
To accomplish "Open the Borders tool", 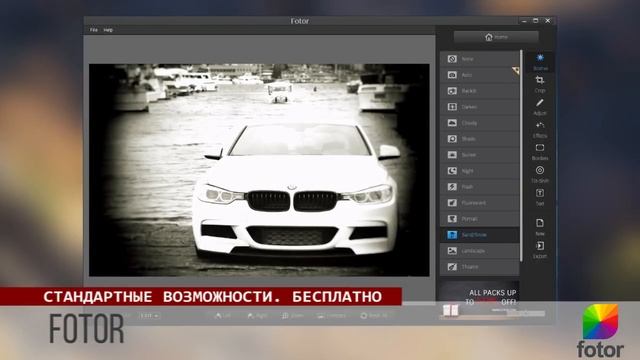I will (540, 152).
